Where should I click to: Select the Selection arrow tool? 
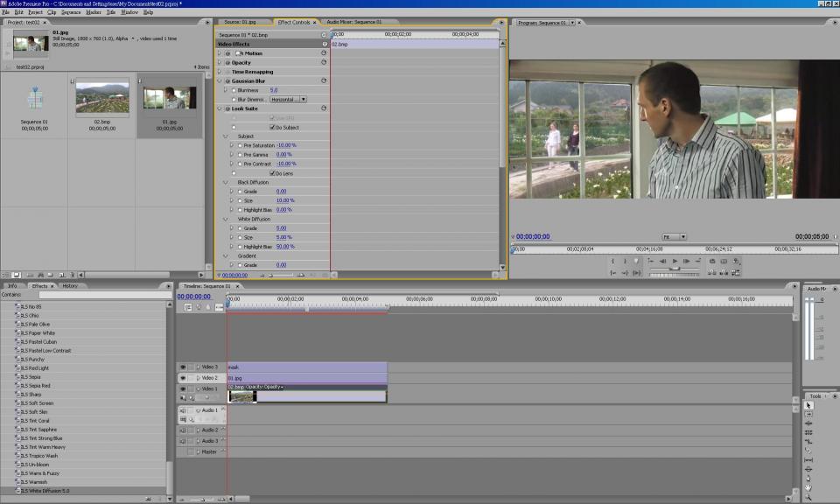tap(808, 405)
